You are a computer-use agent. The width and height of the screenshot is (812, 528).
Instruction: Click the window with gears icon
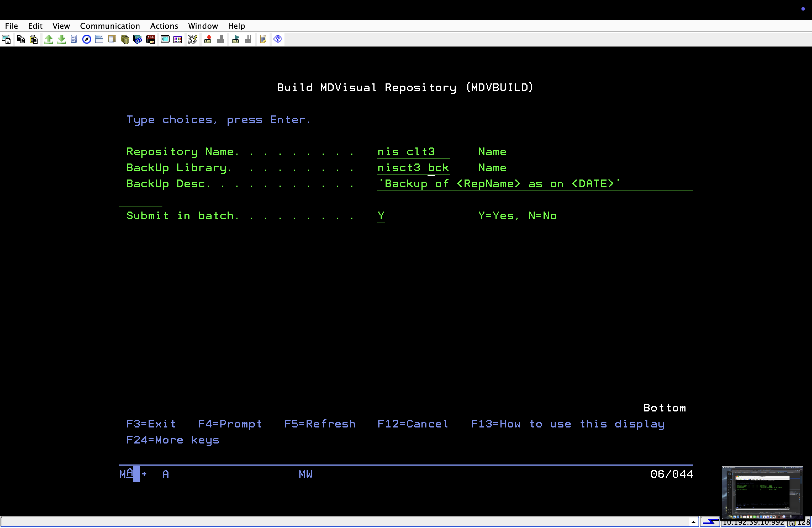coord(138,39)
